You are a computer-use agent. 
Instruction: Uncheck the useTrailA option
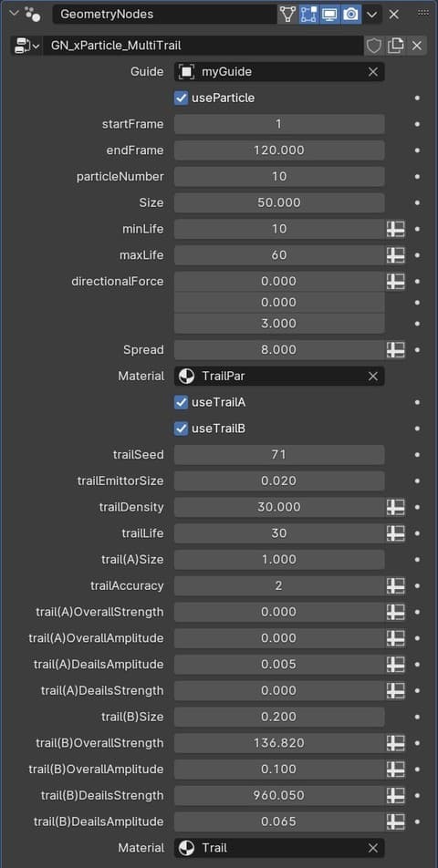[181, 402]
